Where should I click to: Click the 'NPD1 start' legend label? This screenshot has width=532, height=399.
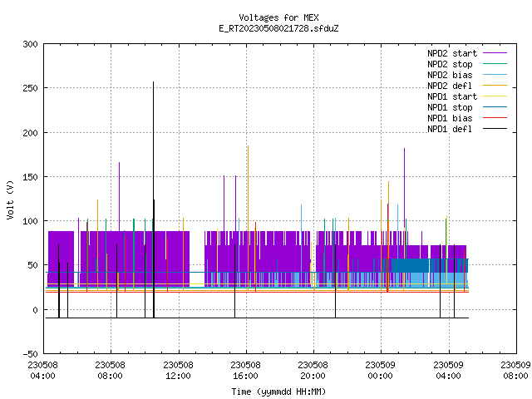(452, 96)
